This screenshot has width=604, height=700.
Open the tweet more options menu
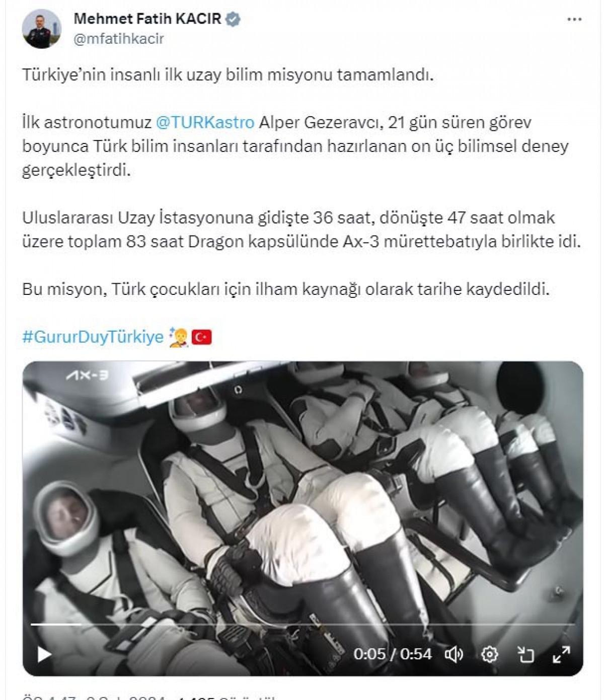574,20
